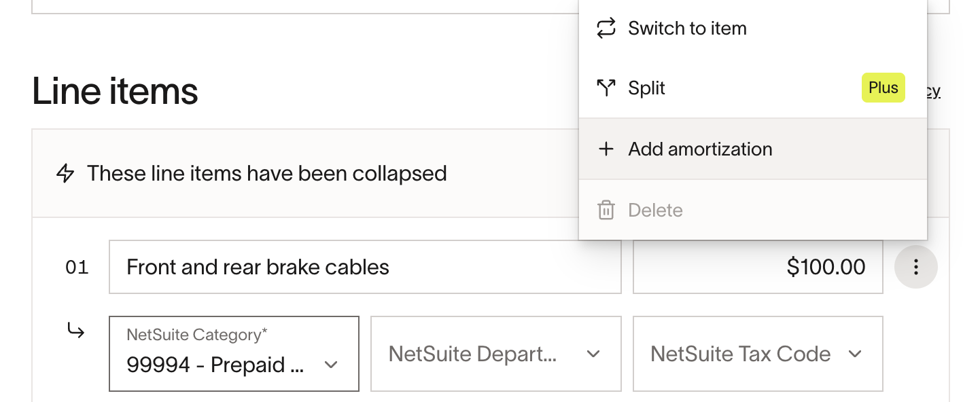Click the underlined link right of Line items
The width and height of the screenshot is (980, 402).
click(934, 90)
